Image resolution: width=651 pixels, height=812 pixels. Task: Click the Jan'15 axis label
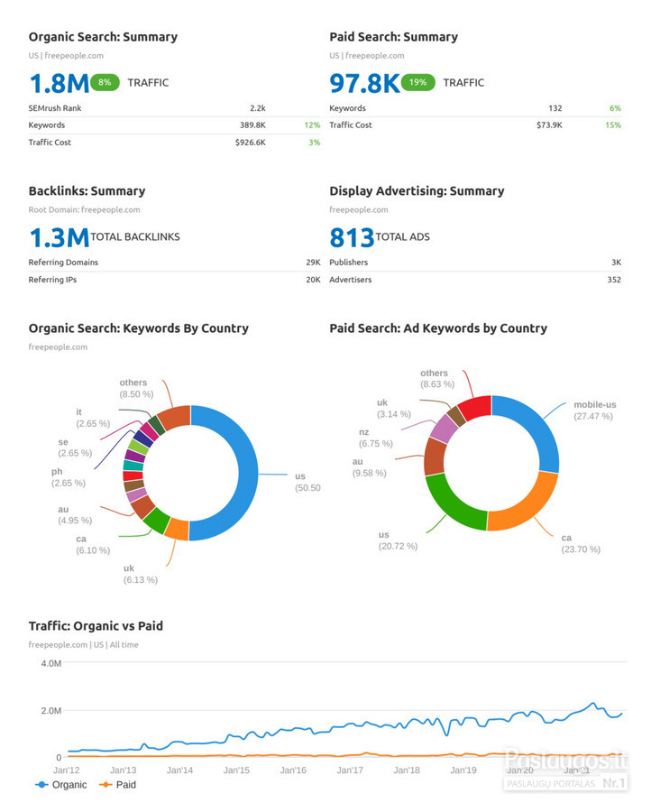point(236,770)
